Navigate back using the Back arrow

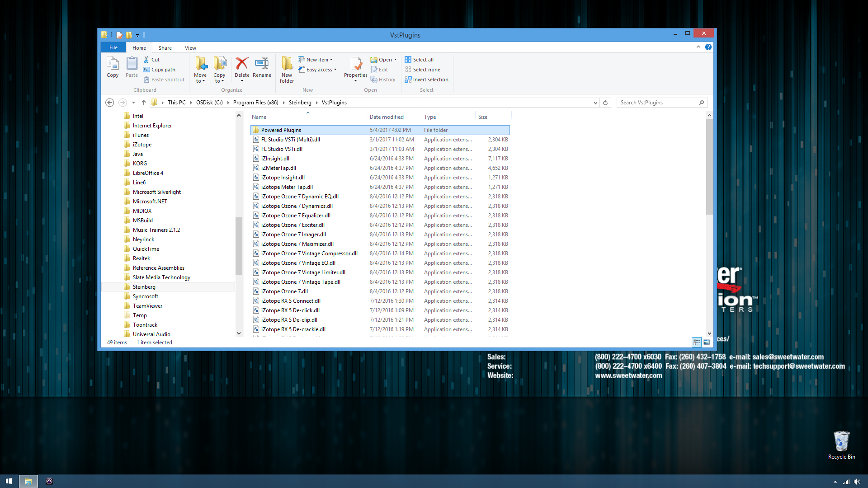109,103
